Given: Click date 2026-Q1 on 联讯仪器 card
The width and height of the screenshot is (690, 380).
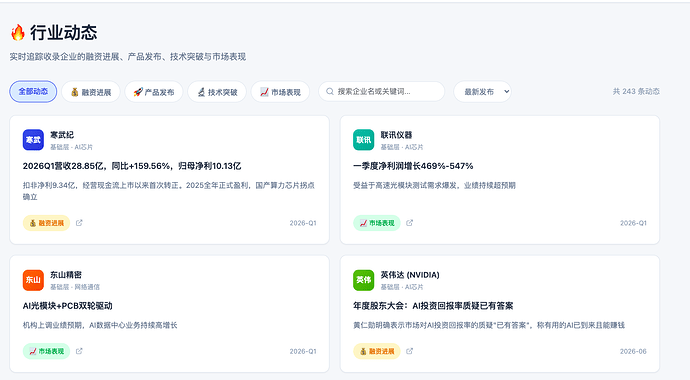Looking at the screenshot, I should point(633,223).
